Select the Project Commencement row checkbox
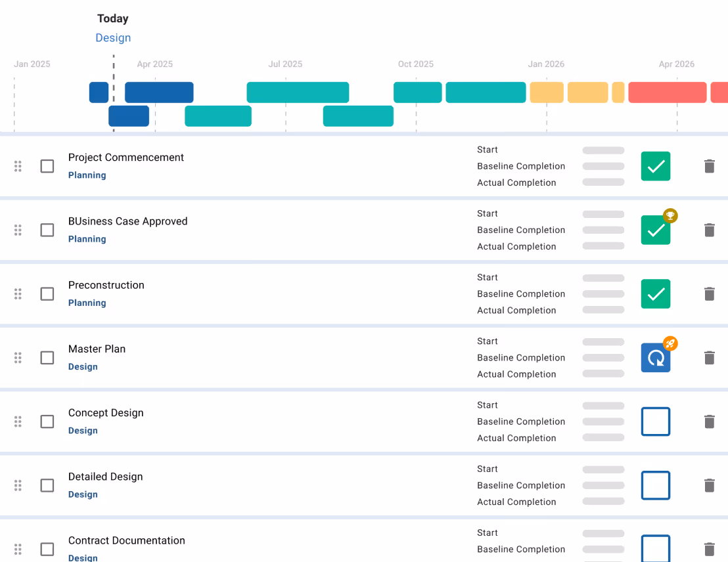The height and width of the screenshot is (562, 728). click(x=47, y=166)
